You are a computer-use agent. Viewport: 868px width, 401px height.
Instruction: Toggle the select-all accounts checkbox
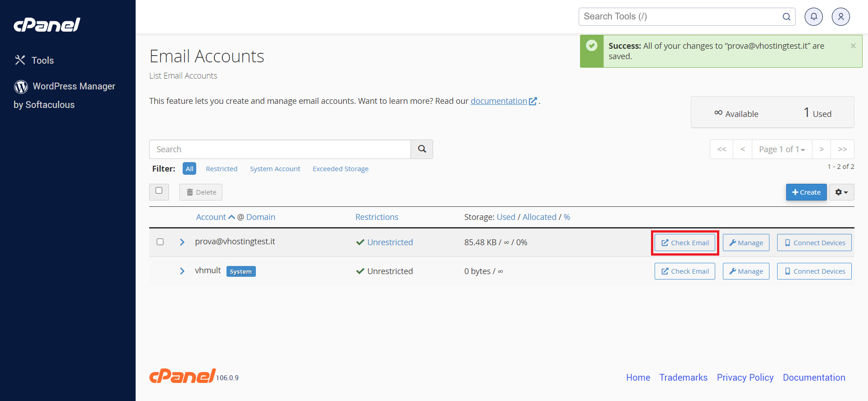pyautogui.click(x=159, y=191)
